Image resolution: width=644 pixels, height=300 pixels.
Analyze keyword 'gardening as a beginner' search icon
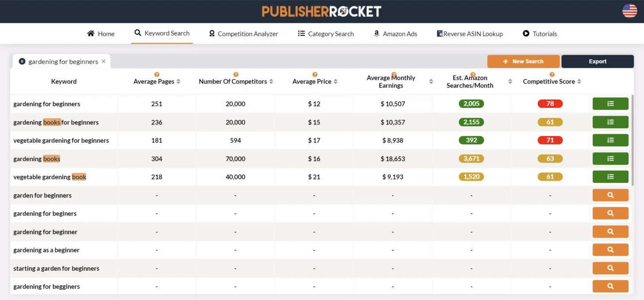610,250
